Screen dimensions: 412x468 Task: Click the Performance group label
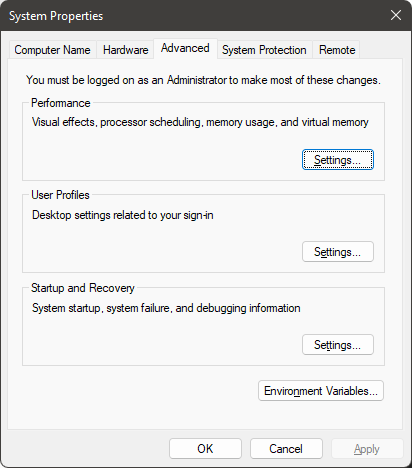61,103
